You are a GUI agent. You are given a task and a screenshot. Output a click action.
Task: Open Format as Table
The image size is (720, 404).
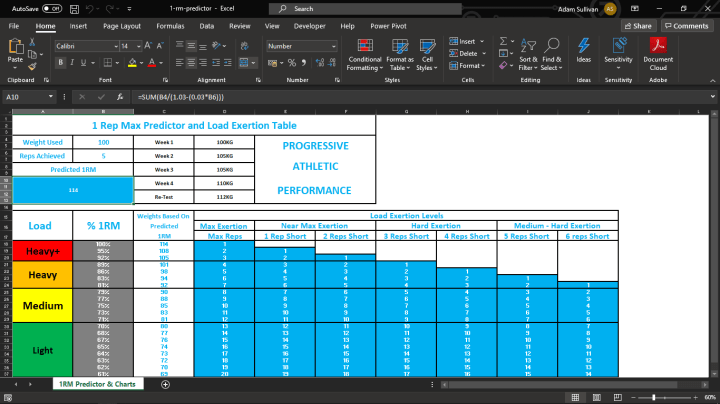(400, 55)
